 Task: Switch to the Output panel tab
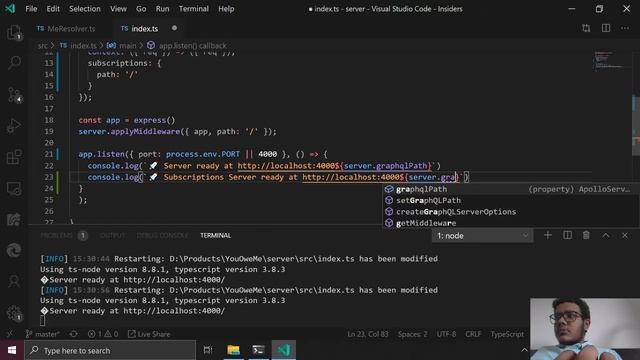(x=112, y=236)
